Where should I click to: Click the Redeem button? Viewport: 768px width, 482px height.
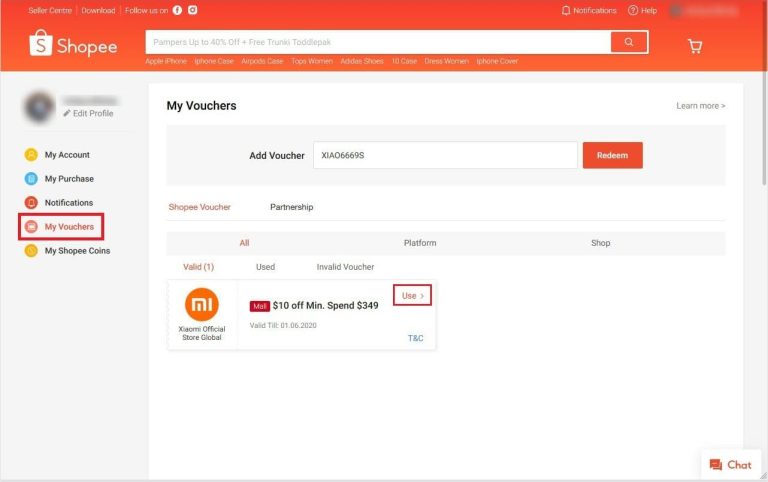612,155
